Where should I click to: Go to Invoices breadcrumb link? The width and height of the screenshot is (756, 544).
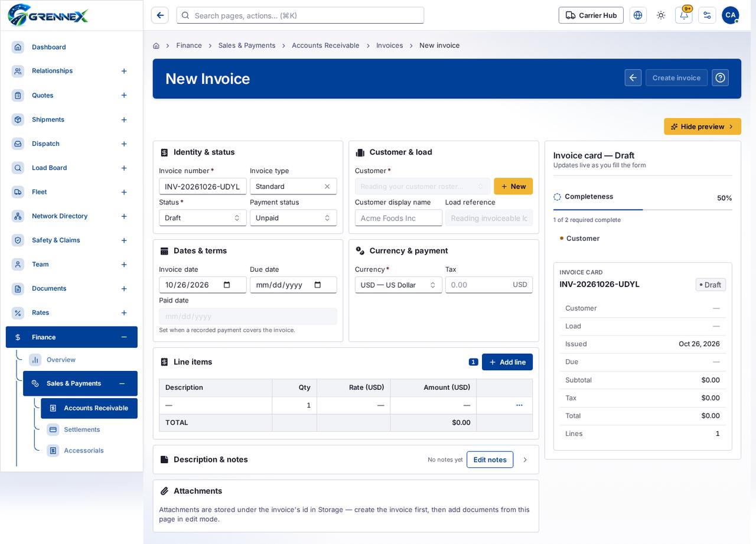point(390,45)
